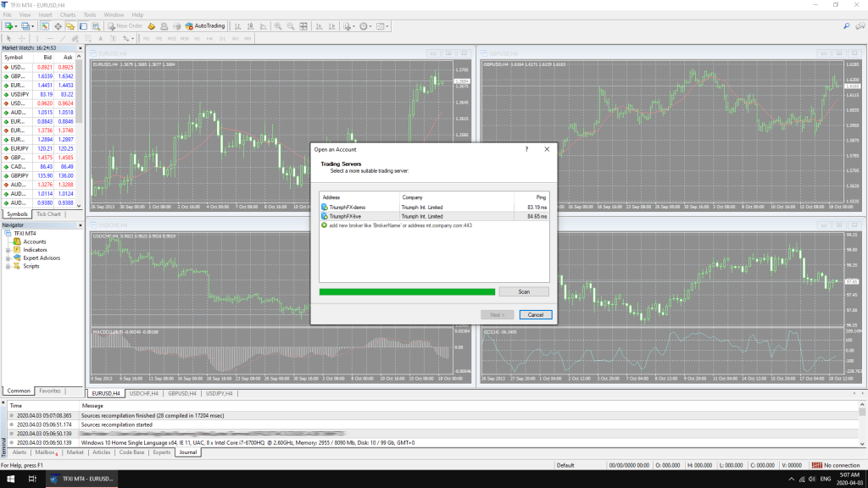Click Cancel in Open an Account dialog
Image resolution: width=868 pixels, height=488 pixels.
tap(536, 315)
